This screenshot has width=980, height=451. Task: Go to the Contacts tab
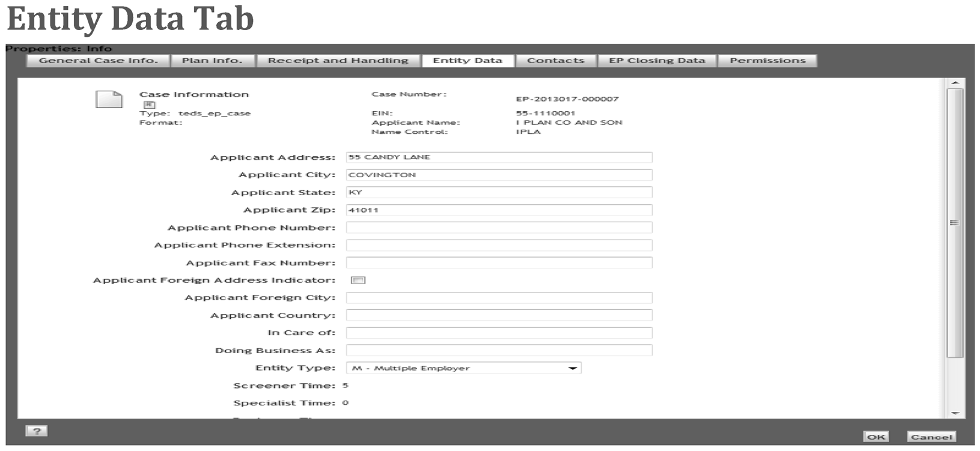point(556,61)
